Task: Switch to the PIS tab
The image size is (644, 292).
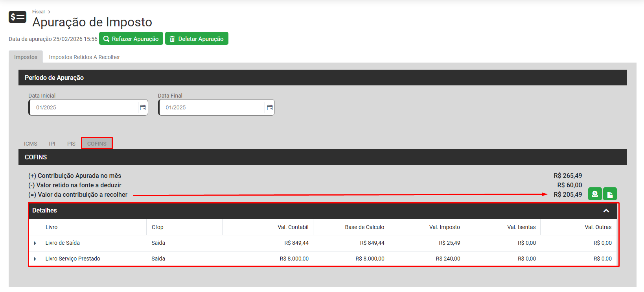Action: point(71,144)
